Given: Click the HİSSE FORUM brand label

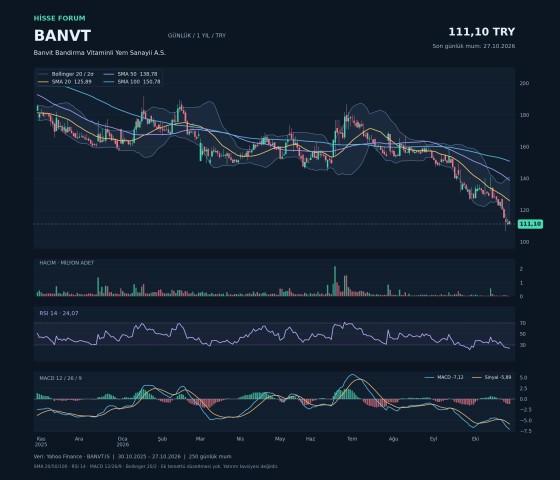Looking at the screenshot, I should tap(60, 18).
